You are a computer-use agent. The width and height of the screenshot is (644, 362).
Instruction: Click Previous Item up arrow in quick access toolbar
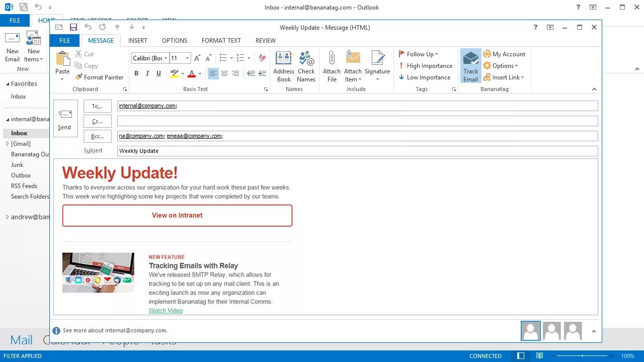[117, 27]
